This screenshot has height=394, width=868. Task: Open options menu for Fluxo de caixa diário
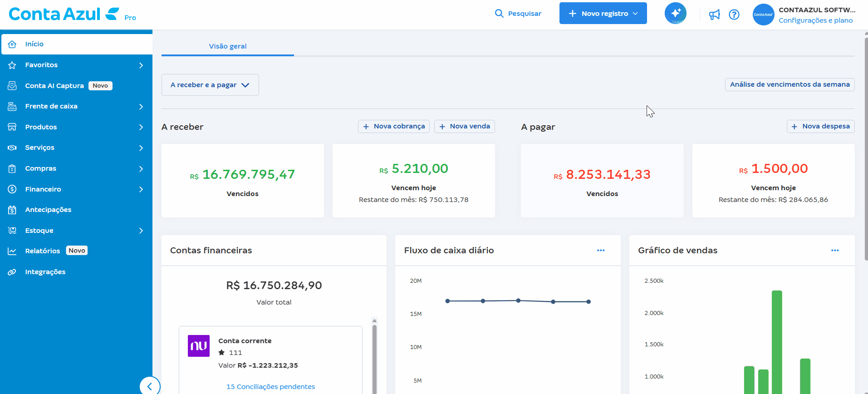[601, 251]
